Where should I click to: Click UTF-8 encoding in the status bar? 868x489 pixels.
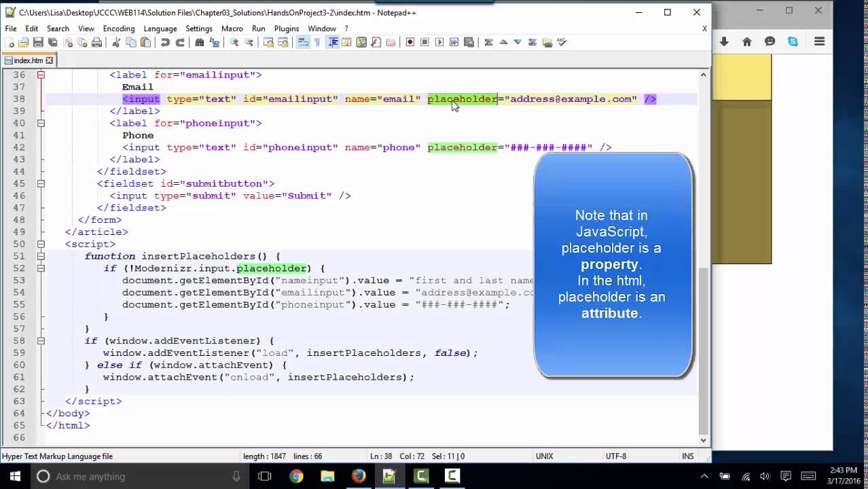point(615,456)
